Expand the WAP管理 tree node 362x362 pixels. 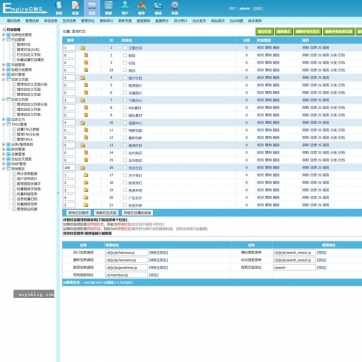[4, 164]
